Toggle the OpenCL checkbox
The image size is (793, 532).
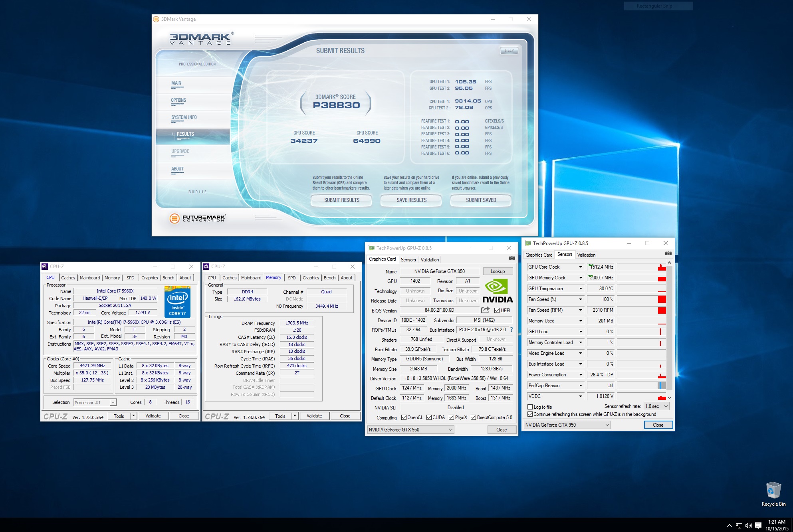[x=404, y=417]
